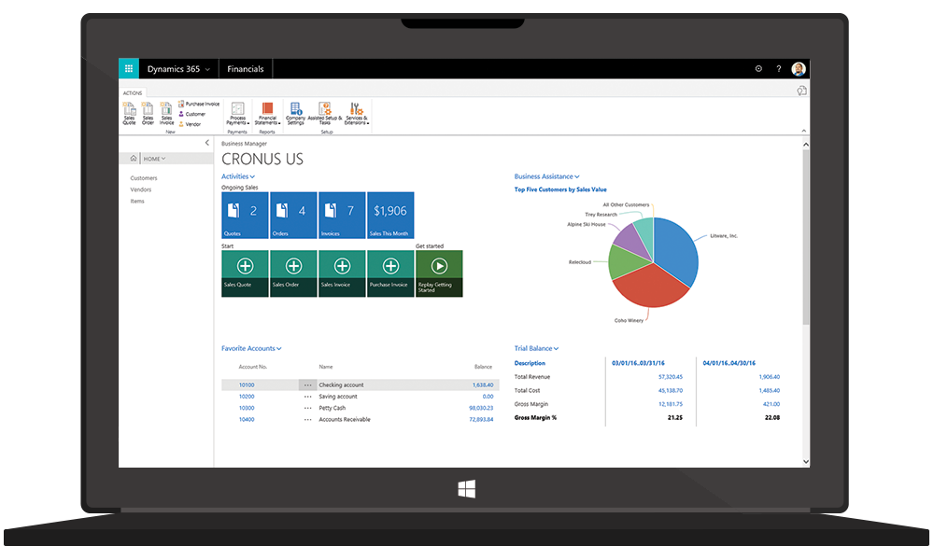Open Dynamics 365 app dropdown
Screen dimensions: 934x560
pyautogui.click(x=178, y=68)
